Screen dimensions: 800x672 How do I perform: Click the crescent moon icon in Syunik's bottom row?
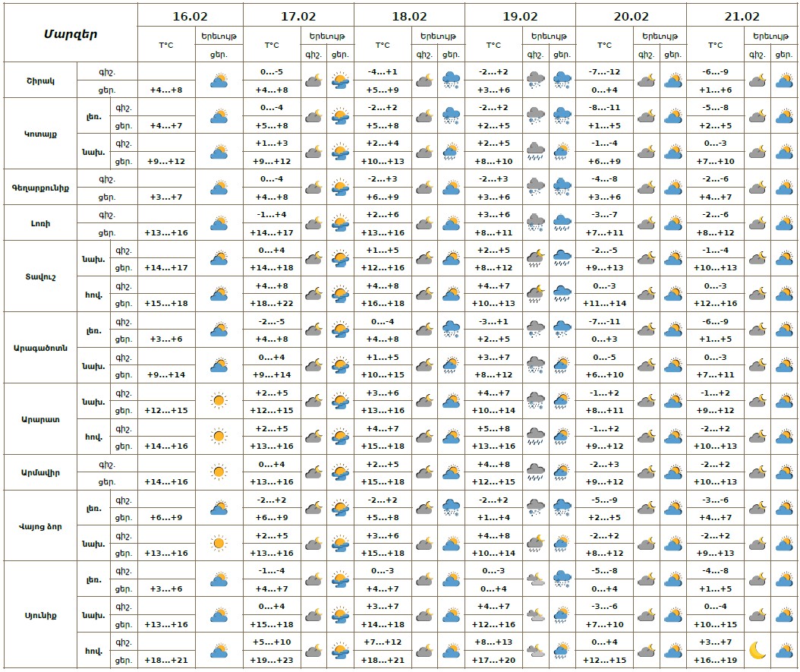pyautogui.click(x=757, y=650)
